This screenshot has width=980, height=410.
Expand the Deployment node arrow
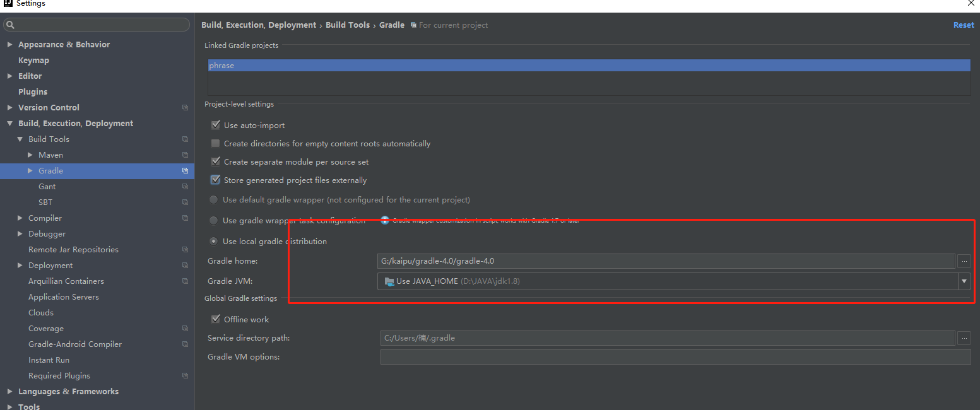pos(20,266)
